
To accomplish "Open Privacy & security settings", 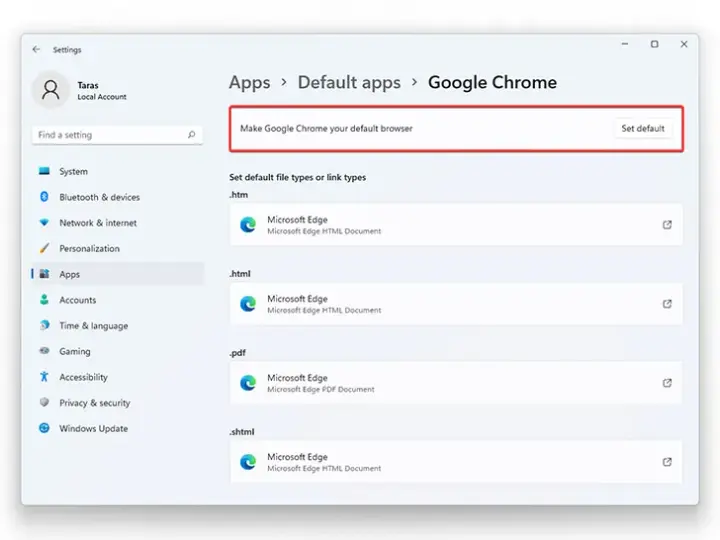I will [118, 403].
